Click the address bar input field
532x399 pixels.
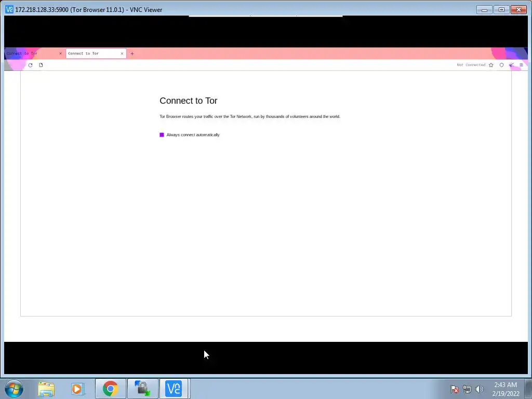[249, 65]
